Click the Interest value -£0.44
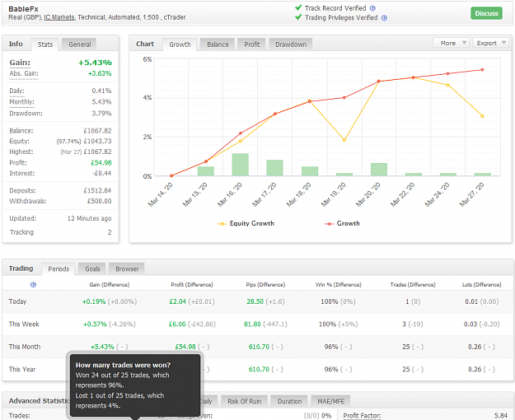The image size is (515, 420). point(102,174)
